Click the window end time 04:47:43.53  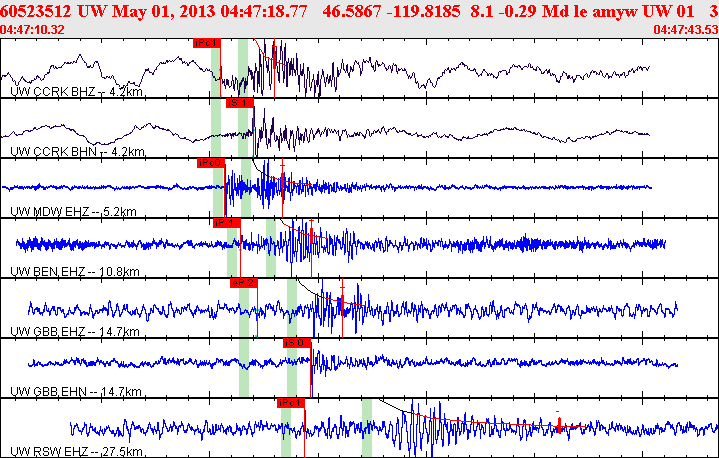pyautogui.click(x=686, y=30)
